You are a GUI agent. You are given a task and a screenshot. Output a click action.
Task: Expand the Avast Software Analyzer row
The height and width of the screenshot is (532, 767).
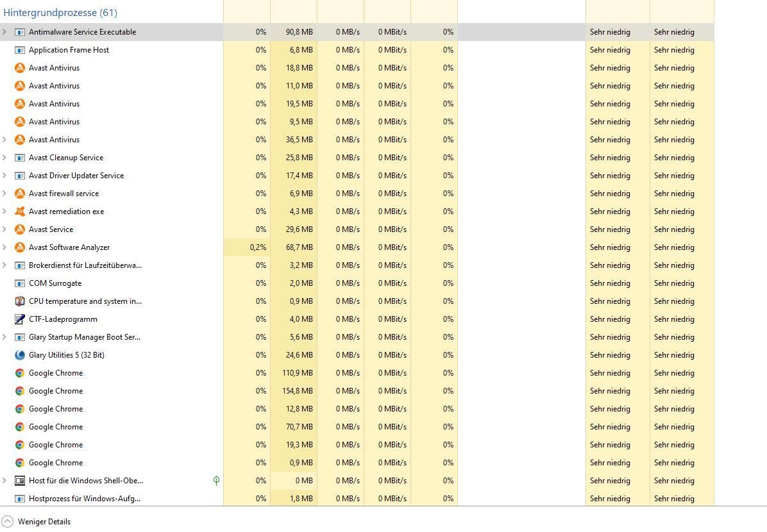click(4, 247)
